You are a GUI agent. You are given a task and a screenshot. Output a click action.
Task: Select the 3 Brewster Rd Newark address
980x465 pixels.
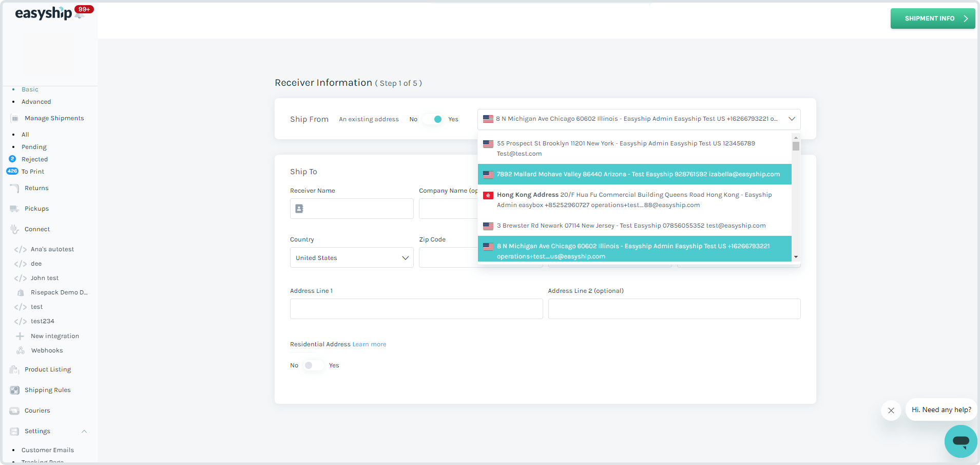(635, 226)
